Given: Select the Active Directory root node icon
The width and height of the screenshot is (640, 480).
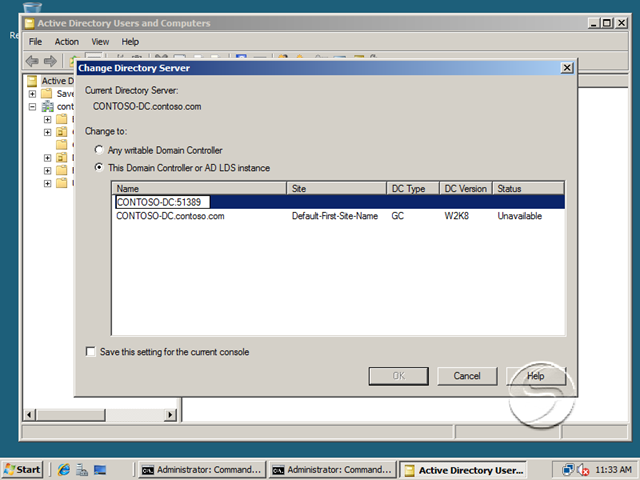Looking at the screenshot, I should [x=32, y=81].
